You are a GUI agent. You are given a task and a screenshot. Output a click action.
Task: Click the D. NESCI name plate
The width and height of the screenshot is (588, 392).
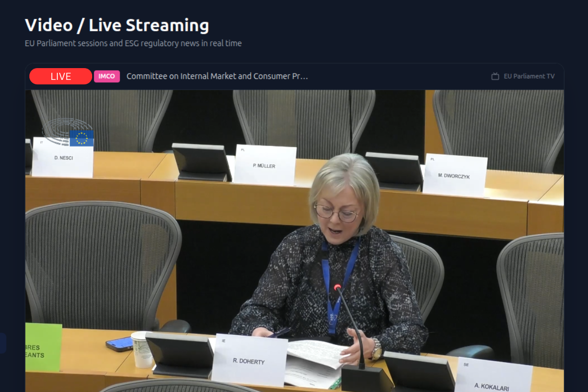(63, 158)
